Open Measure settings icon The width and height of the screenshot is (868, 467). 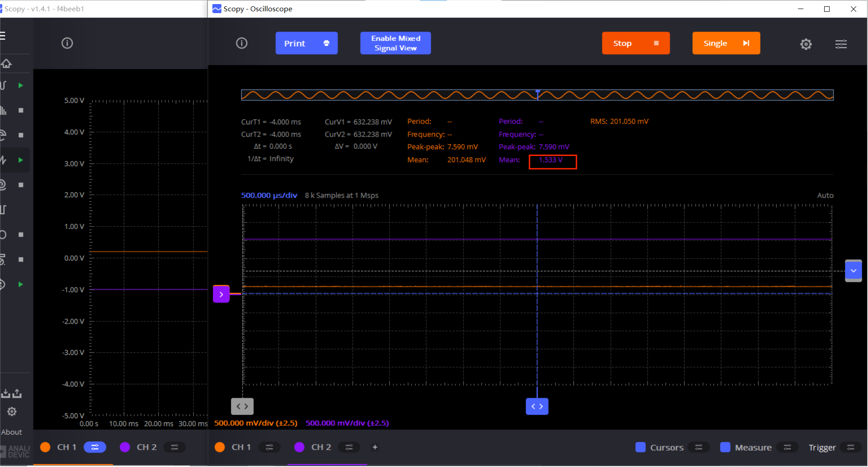coord(787,447)
